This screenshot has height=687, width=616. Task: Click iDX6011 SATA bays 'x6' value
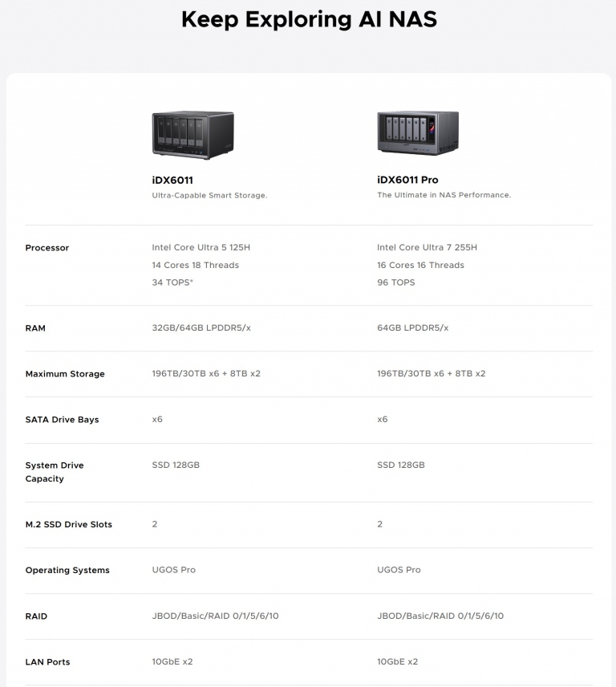click(x=157, y=419)
